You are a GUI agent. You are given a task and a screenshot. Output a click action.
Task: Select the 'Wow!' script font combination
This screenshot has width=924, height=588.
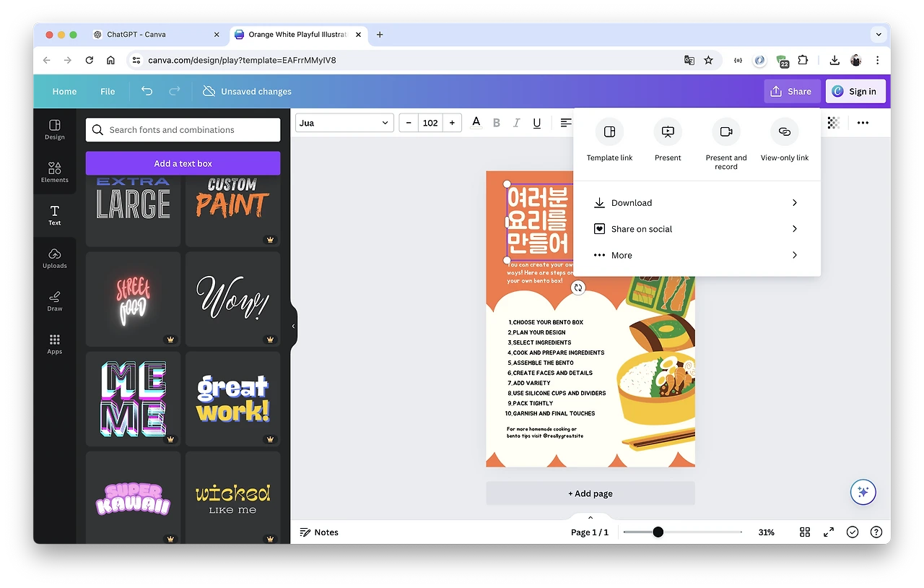[232, 299]
